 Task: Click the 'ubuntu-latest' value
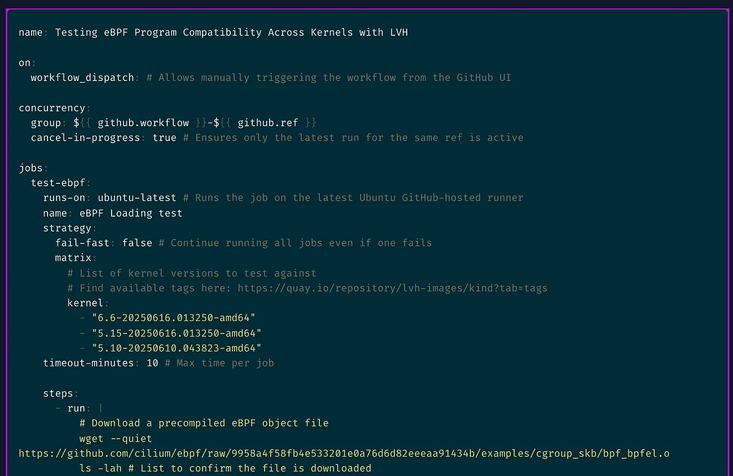[137, 198]
